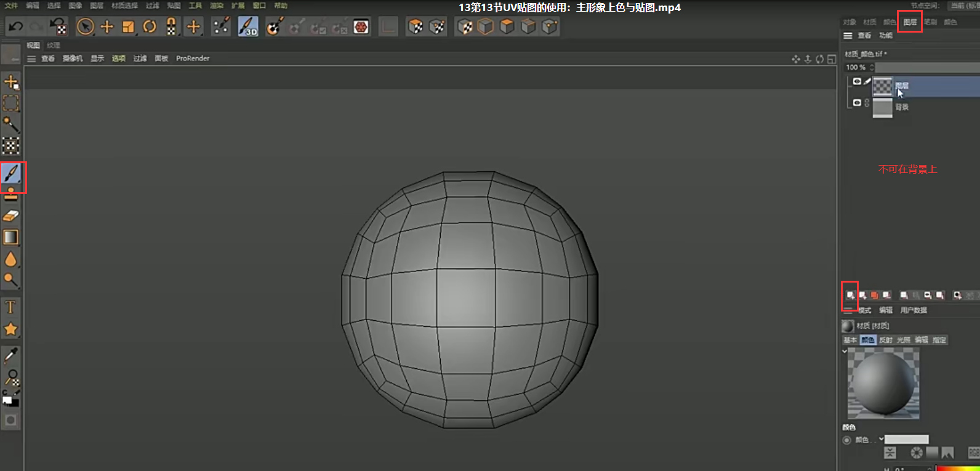
Task: Open the 用户数据 menu in attributes
Action: 914,310
